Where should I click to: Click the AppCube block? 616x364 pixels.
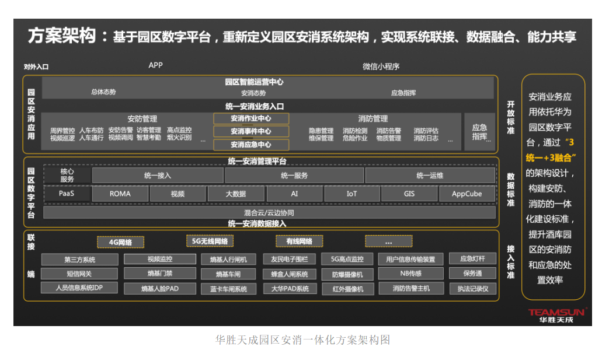[467, 194]
